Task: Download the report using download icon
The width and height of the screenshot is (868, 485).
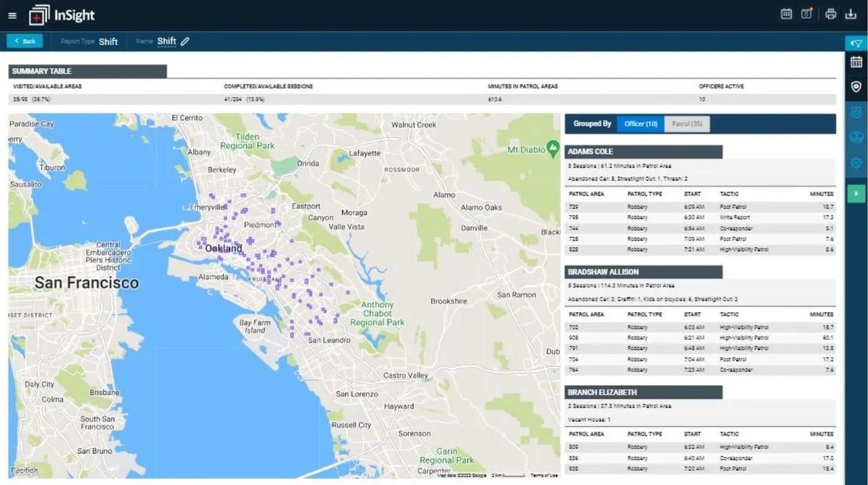Action: tap(852, 14)
